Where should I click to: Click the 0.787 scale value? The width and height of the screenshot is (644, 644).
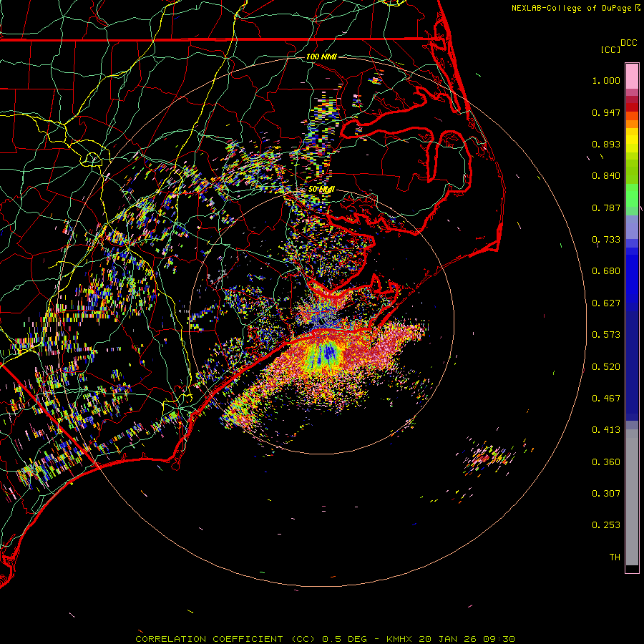click(x=606, y=208)
